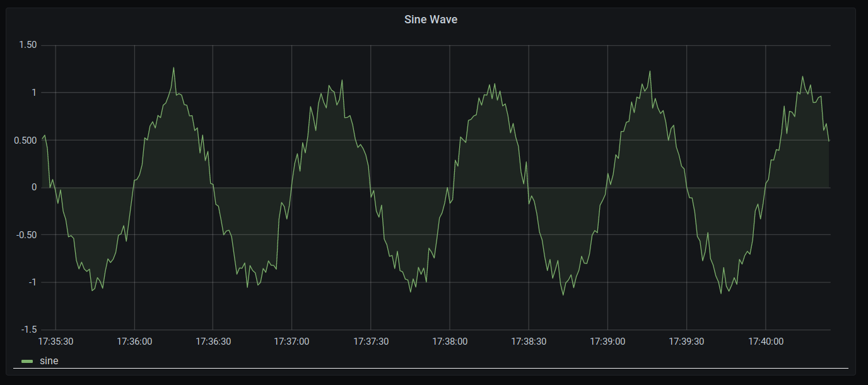
Task: Open the Sine Wave panel title menu
Action: (x=431, y=20)
